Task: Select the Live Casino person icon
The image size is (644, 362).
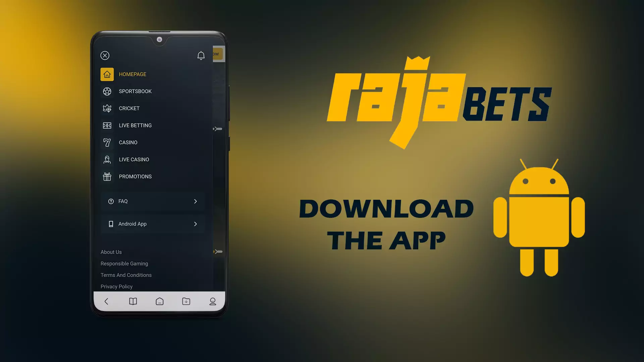Action: tap(107, 159)
